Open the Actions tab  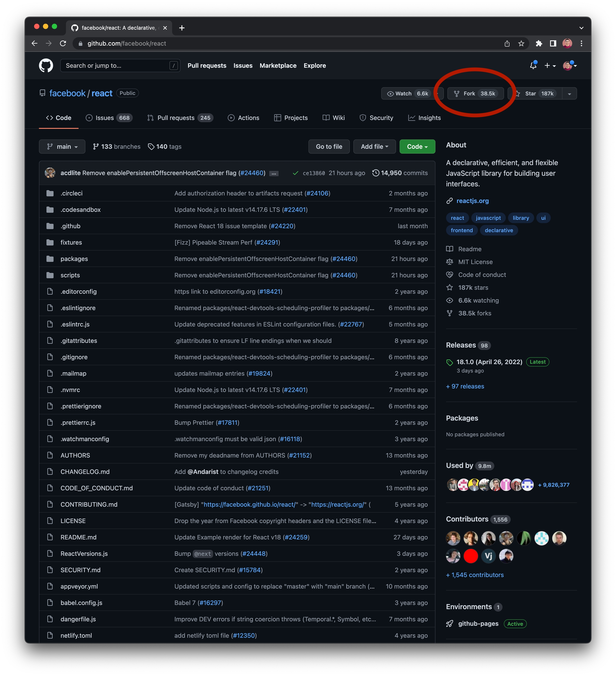point(243,118)
